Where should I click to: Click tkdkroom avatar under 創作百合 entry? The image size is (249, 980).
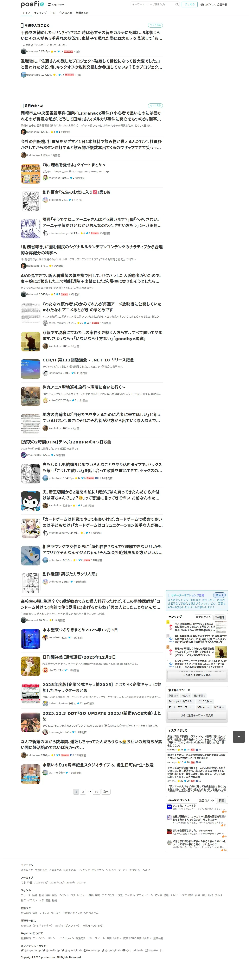(x=45, y=200)
